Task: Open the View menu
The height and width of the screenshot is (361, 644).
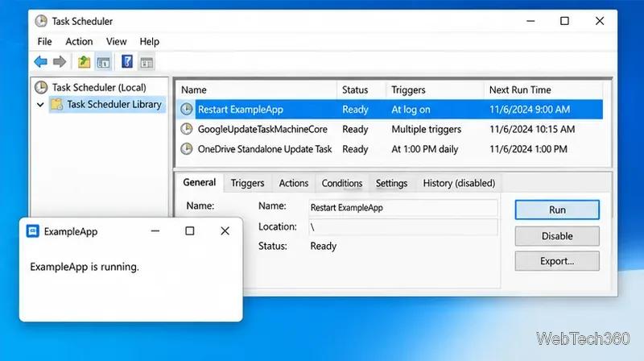Action: tap(116, 42)
